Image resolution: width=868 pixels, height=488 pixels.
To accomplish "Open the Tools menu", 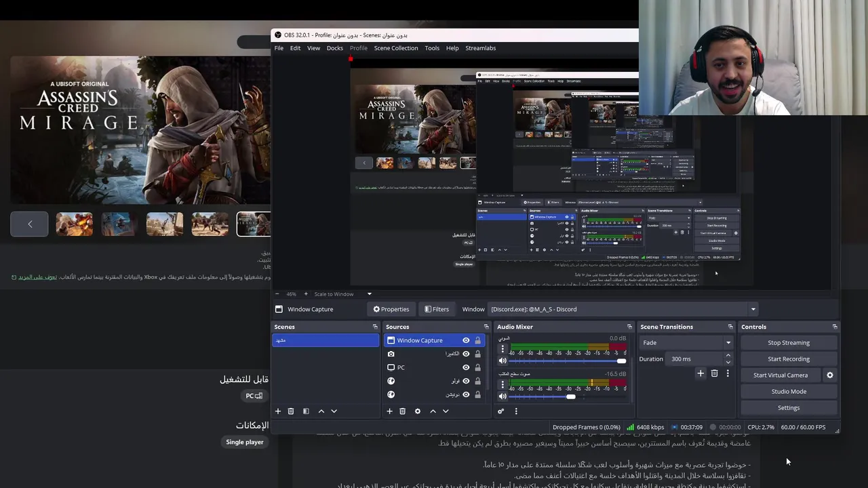I will pyautogui.click(x=432, y=48).
